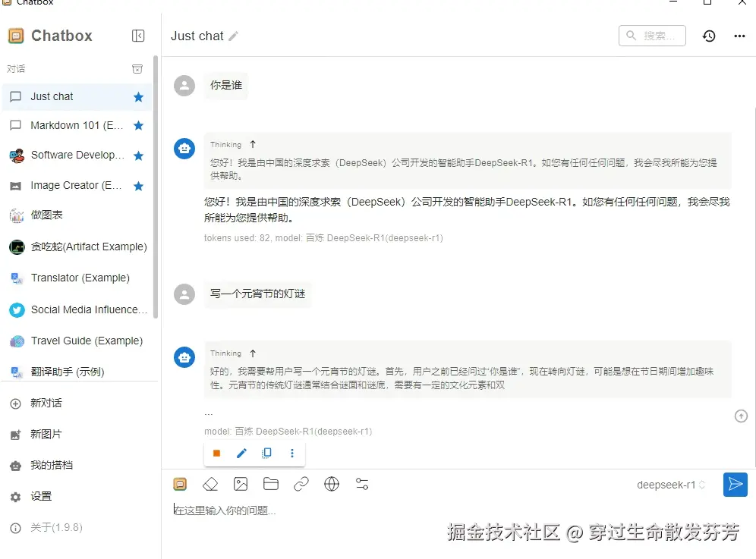The image size is (756, 559).
Task: Click the Chatbox logo in sidebar
Action: click(16, 36)
